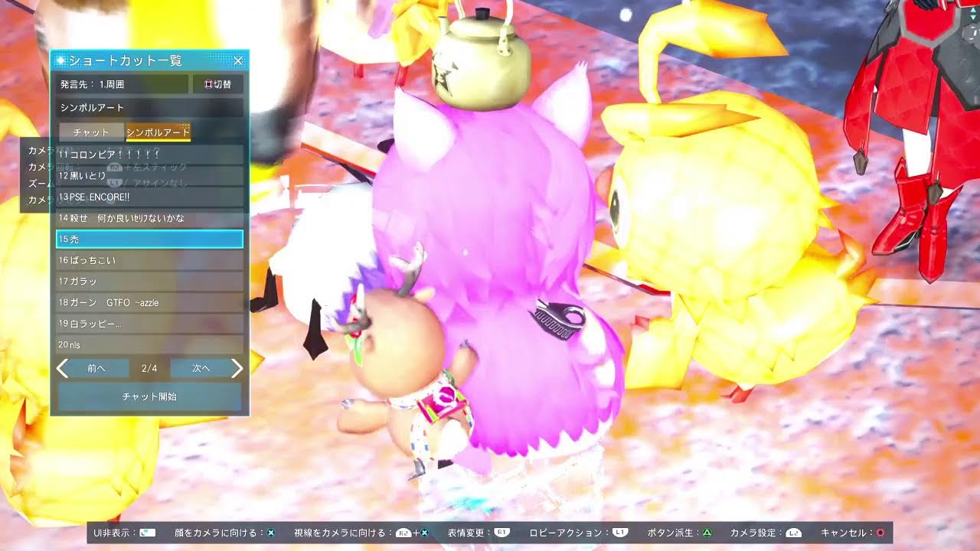This screenshot has width=980, height=551.
Task: Click the L2 icon for カメラ設定
Action: coord(794,533)
